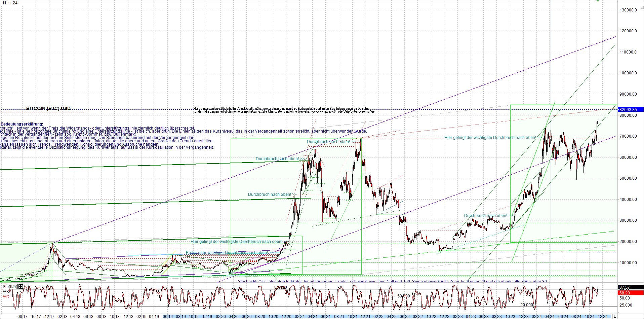
Task: Click 'Hier gelingt' annotation at the 20000 level
Action: 239,242
